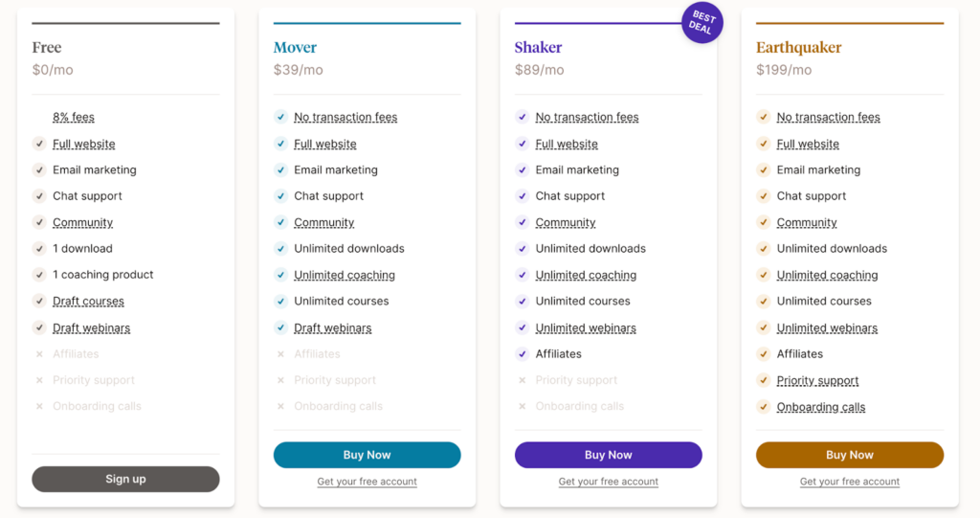Click the checkmark beside Free plan Full website
This screenshot has width=980, height=518.
[x=39, y=144]
